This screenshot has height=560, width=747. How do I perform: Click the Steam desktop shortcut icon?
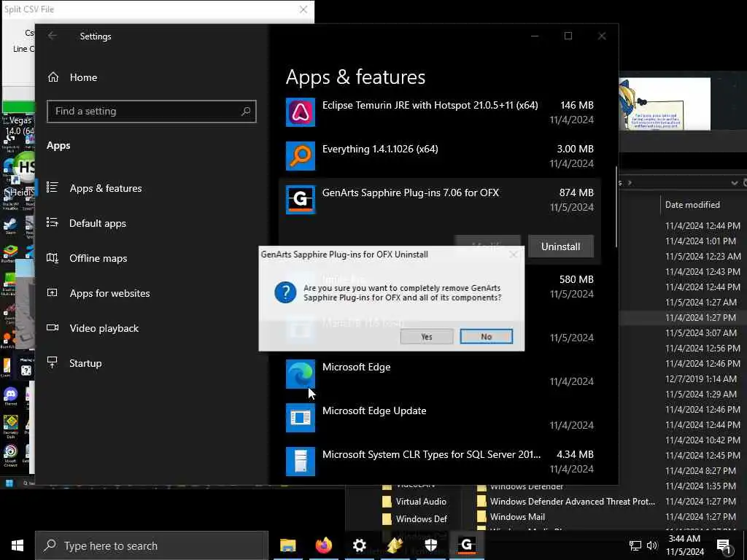(x=10, y=226)
